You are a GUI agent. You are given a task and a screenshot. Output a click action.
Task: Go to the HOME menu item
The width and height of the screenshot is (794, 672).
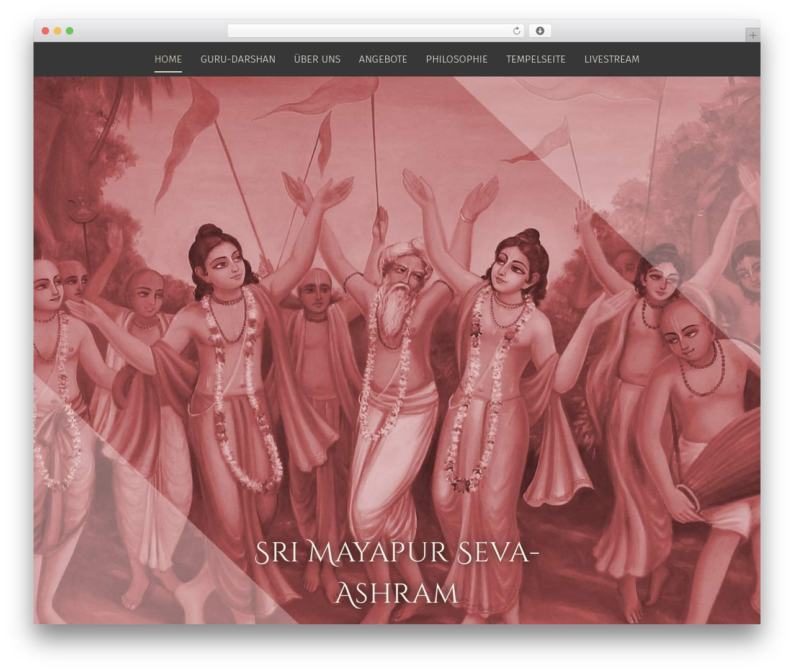click(x=168, y=59)
